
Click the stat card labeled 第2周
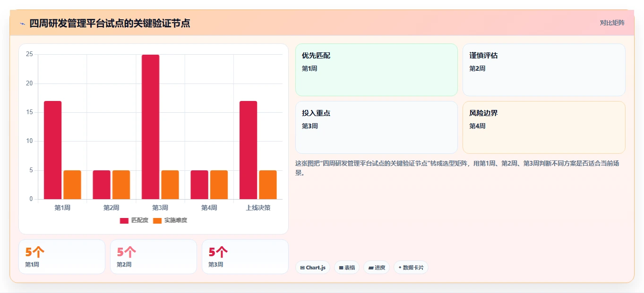[x=154, y=257]
